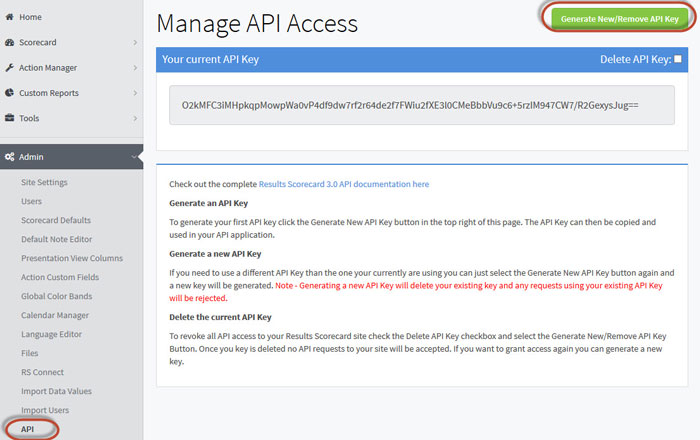Expand the Action Manager submenu chevron
Viewport: 700px width, 440px height.
coord(135,68)
